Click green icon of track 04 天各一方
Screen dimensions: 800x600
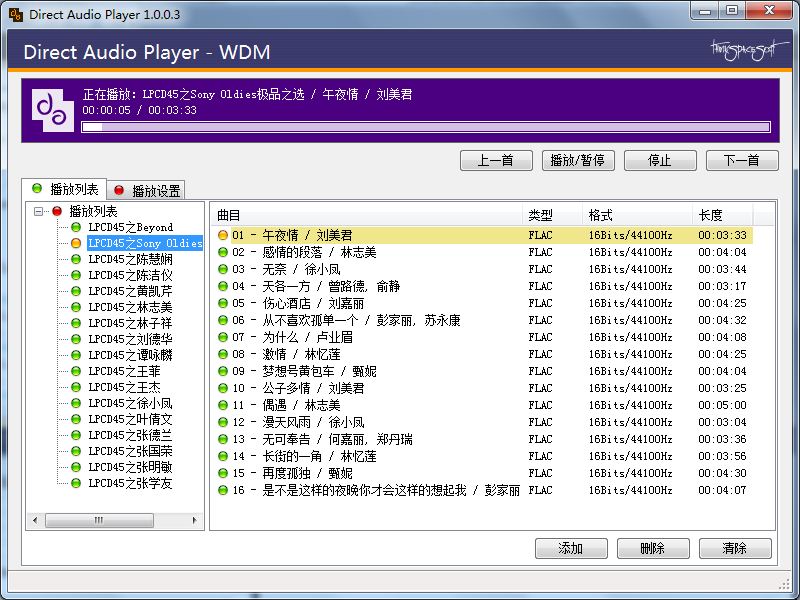[223, 286]
